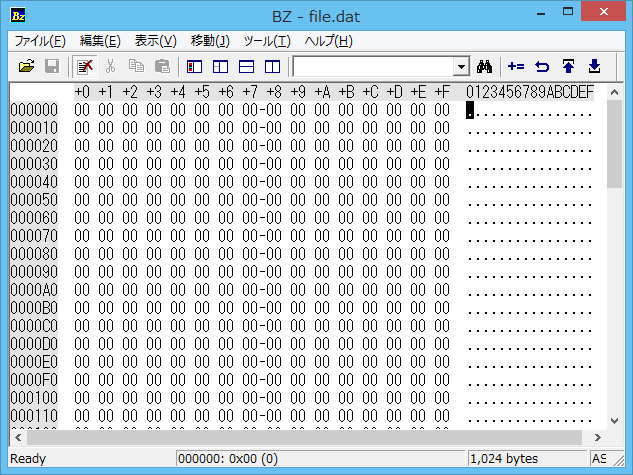
Task: Click the vertical scrollbar down arrow
Action: (x=614, y=421)
